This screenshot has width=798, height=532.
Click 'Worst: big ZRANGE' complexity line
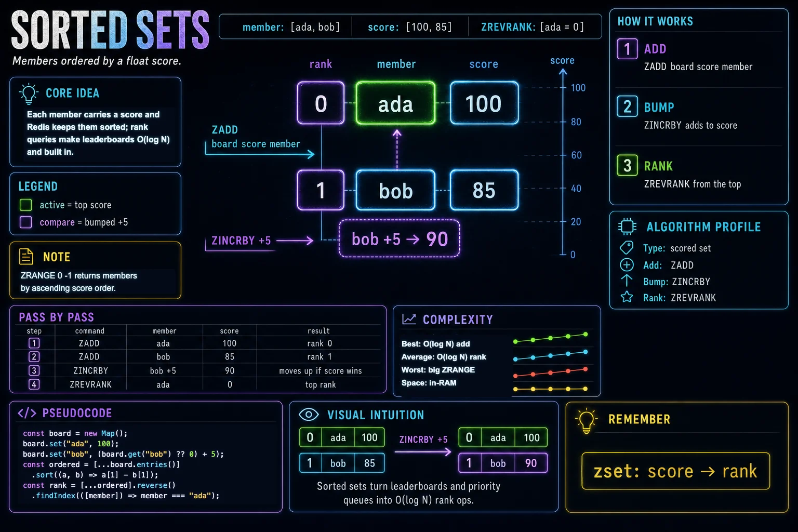point(438,370)
